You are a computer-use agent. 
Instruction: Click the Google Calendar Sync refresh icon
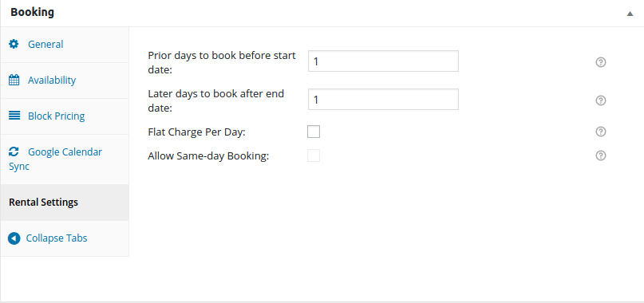coord(14,152)
